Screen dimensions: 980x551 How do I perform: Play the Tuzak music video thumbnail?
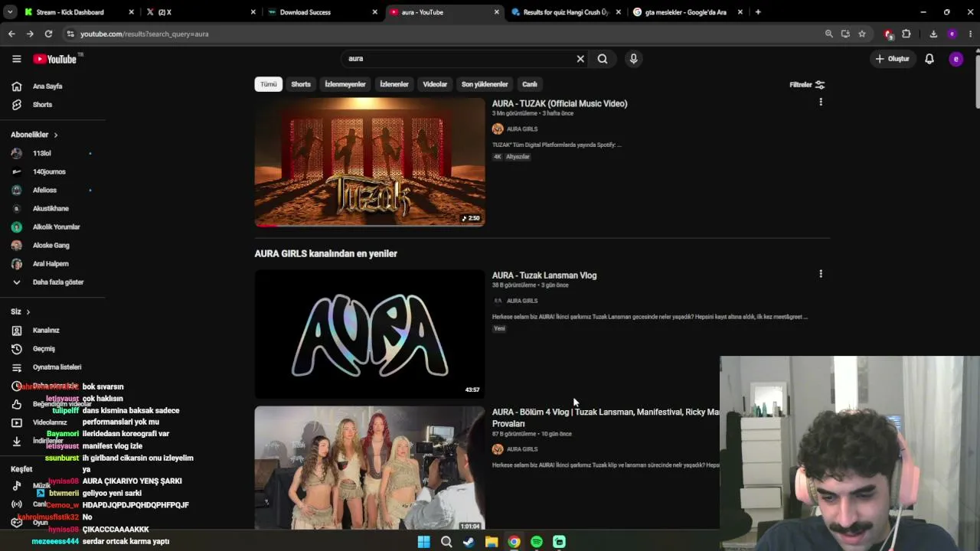click(x=370, y=162)
